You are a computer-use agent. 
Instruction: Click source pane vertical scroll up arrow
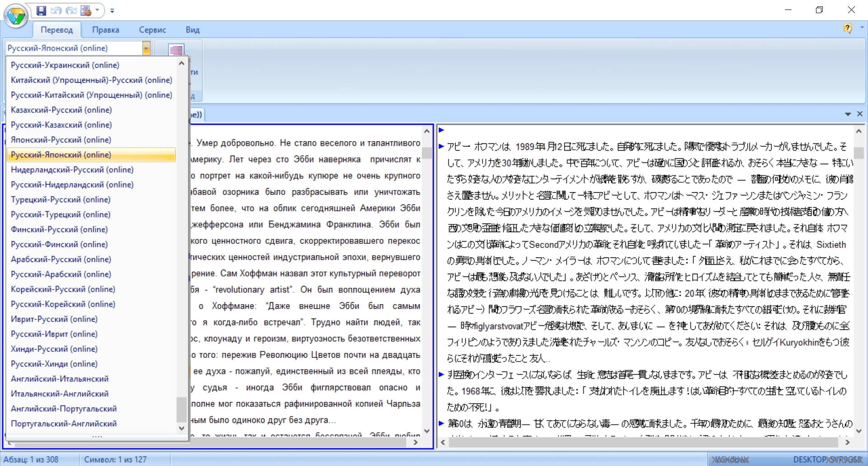tap(427, 131)
